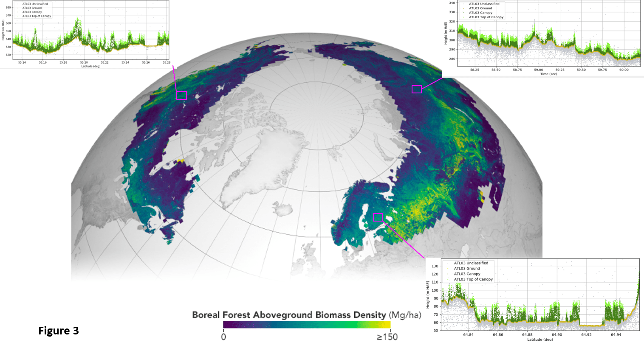The width and height of the screenshot is (644, 351).
Task: Click 'ATL03 Unclassified' in the top-right chart legend
Action: click(x=484, y=4)
